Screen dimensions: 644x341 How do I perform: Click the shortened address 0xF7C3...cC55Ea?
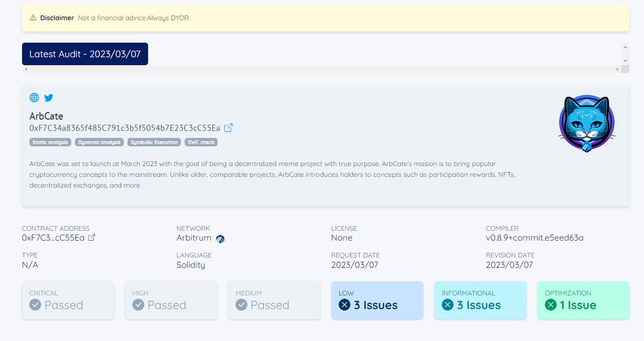(53, 237)
